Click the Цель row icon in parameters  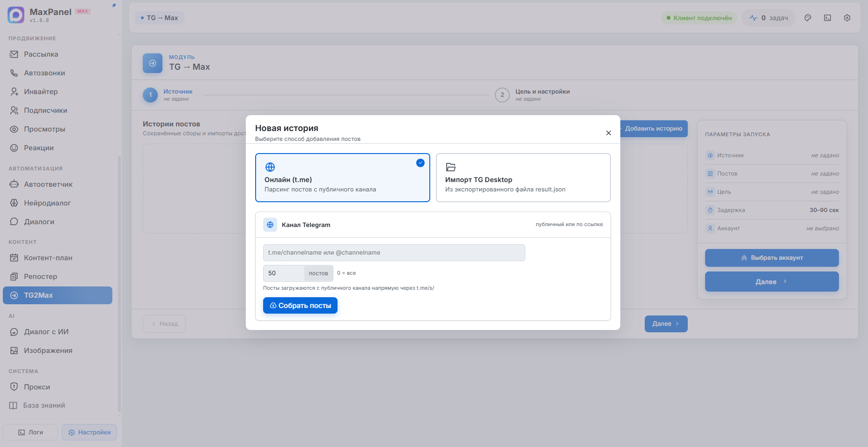[710, 192]
